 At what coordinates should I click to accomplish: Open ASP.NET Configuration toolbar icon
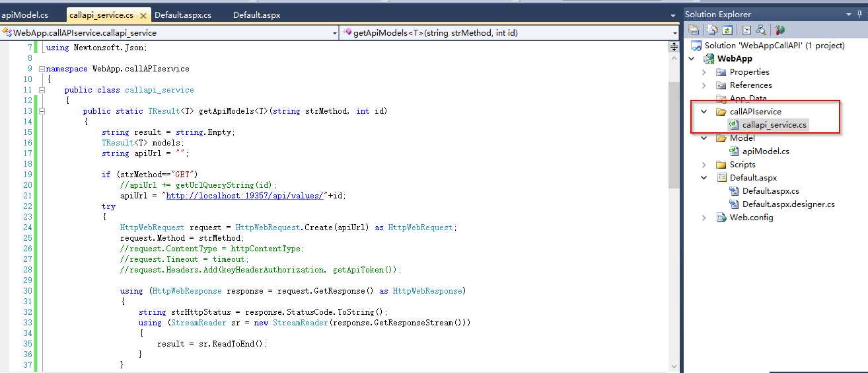pos(780,30)
